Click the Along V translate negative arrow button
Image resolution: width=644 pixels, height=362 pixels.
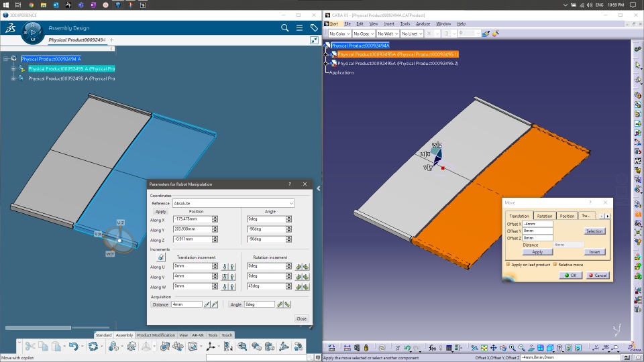click(x=225, y=277)
